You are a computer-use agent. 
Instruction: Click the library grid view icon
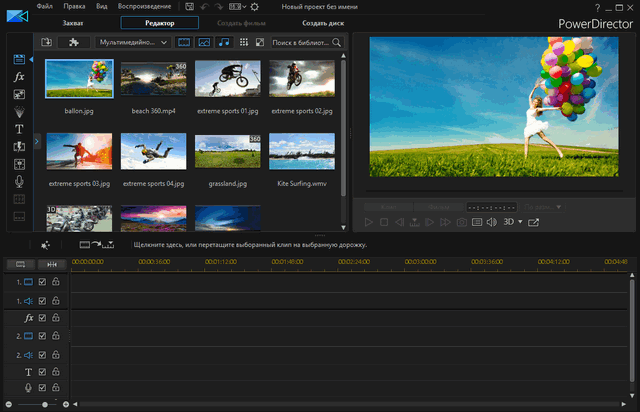tap(244, 43)
